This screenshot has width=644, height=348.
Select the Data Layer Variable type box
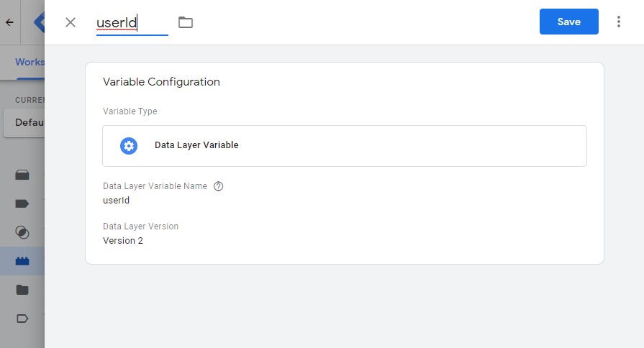[x=345, y=146]
